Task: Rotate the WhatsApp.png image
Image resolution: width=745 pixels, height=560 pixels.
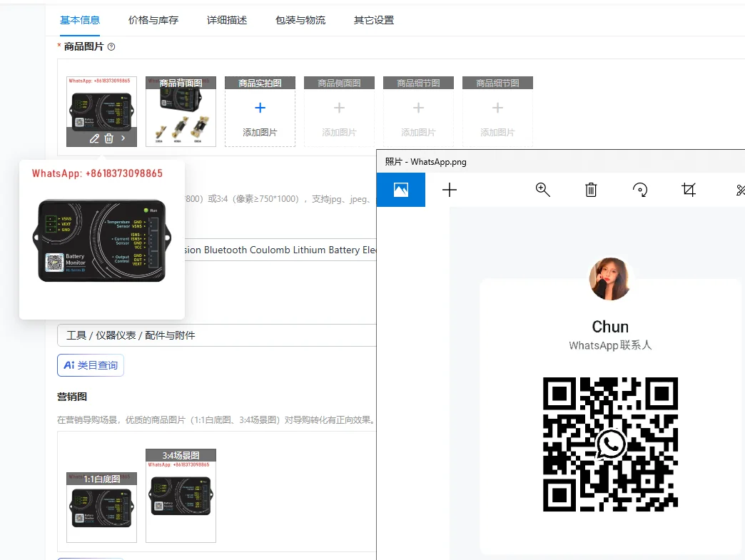Action: click(x=640, y=190)
